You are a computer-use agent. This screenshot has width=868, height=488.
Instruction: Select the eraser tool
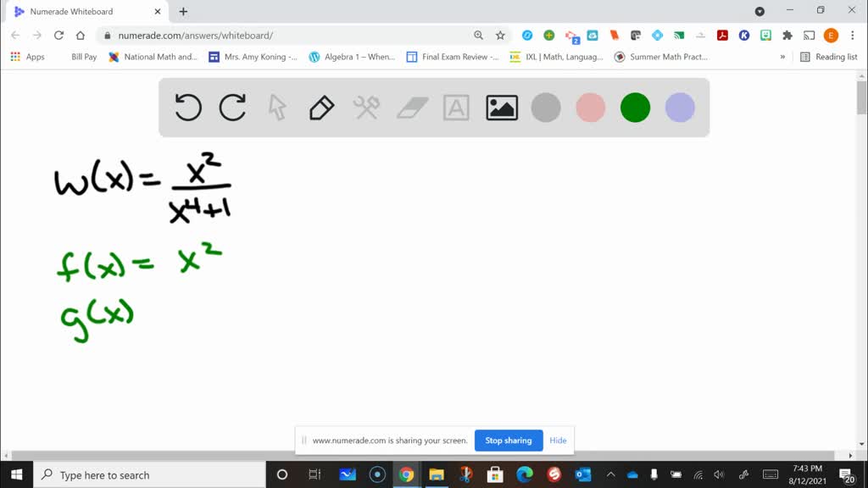point(411,108)
